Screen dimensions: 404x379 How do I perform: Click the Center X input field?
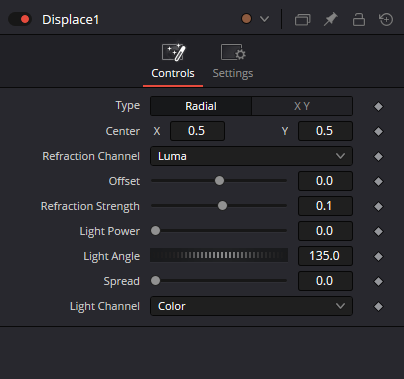[197, 131]
